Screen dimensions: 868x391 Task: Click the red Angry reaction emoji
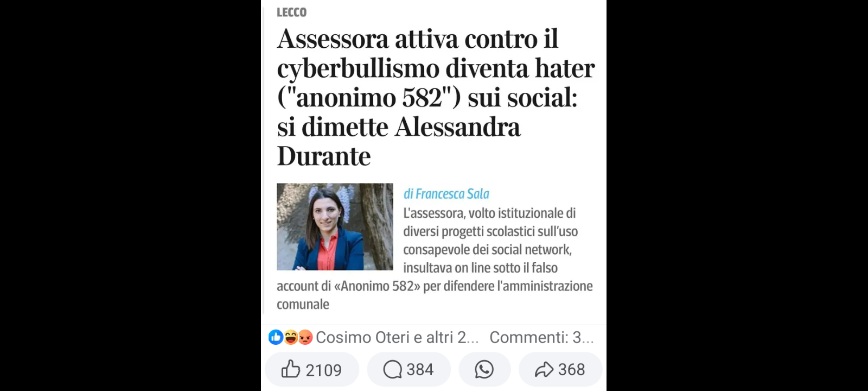[x=305, y=337]
